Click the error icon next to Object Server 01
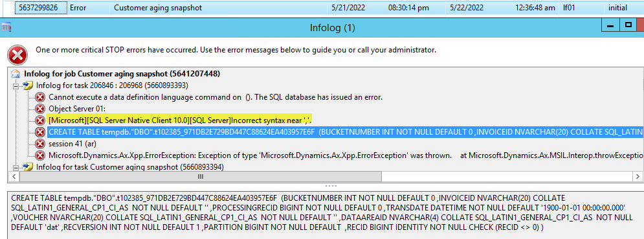This screenshot has height=239, width=644. tap(40, 109)
